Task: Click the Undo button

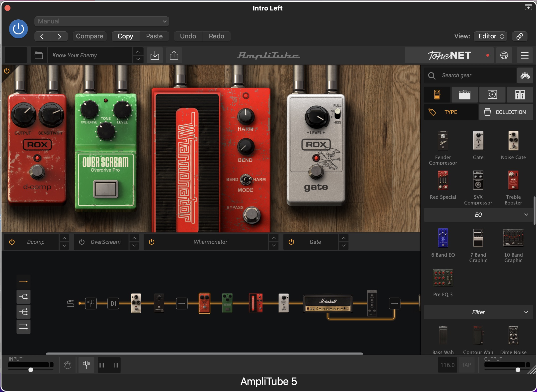Action: pos(188,36)
